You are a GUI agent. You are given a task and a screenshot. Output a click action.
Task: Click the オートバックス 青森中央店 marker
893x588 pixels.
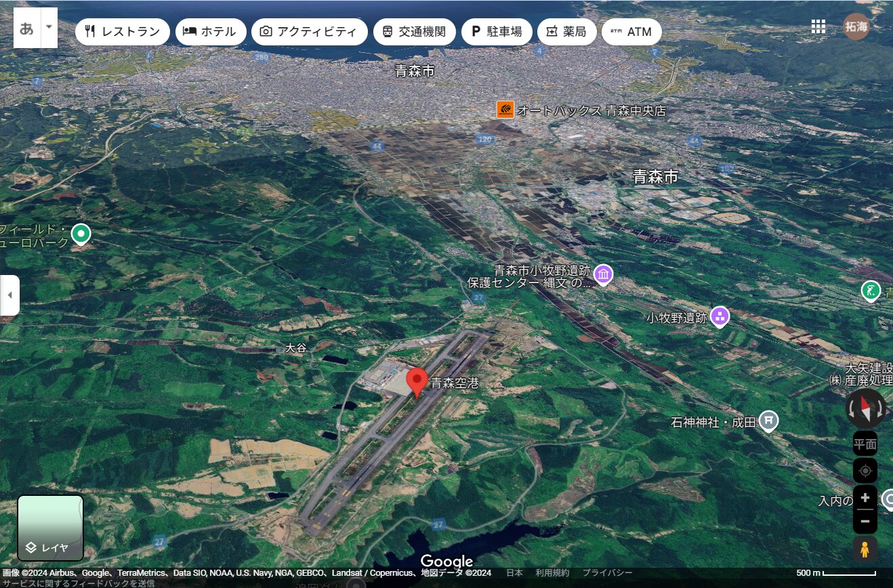tap(505, 110)
